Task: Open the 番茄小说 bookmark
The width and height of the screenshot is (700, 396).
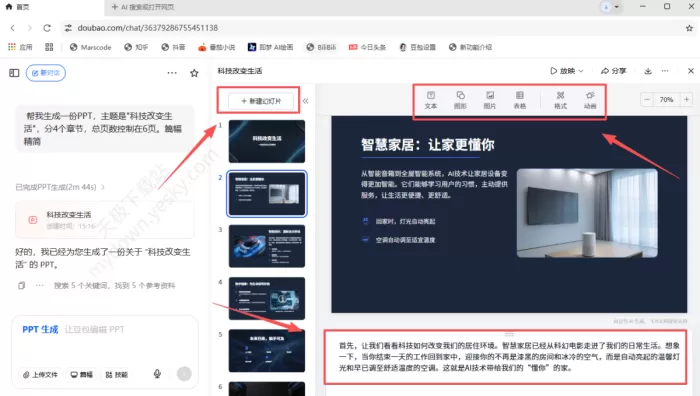Action: tap(217, 47)
